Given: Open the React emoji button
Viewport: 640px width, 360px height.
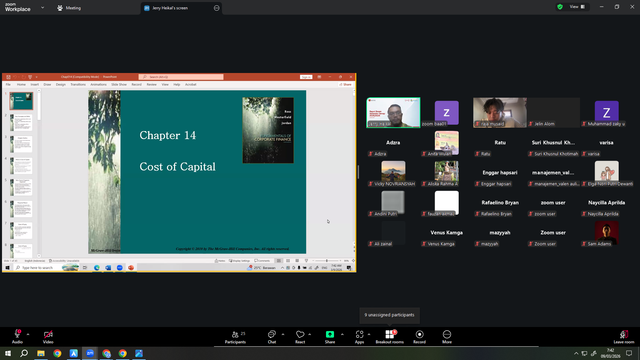Looking at the screenshot, I should coord(300,337).
